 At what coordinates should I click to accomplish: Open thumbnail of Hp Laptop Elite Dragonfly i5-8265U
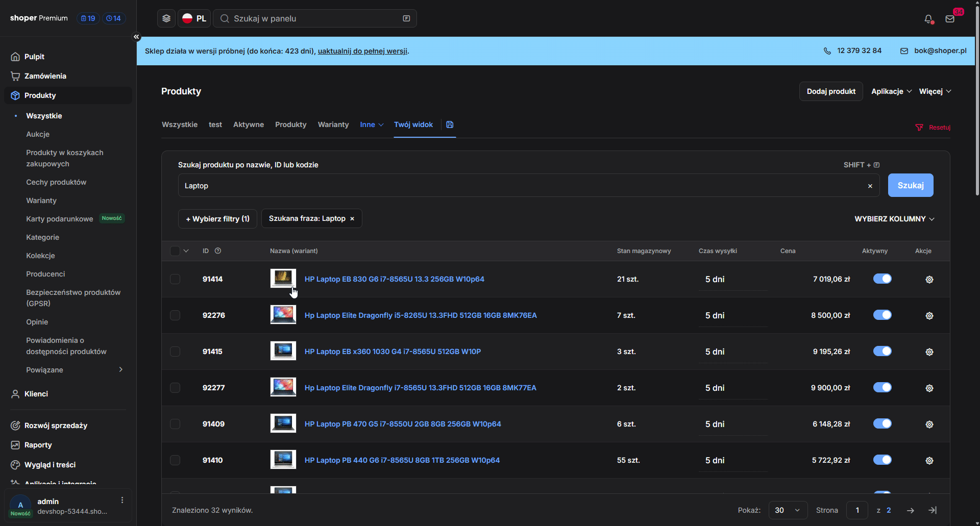coord(283,315)
